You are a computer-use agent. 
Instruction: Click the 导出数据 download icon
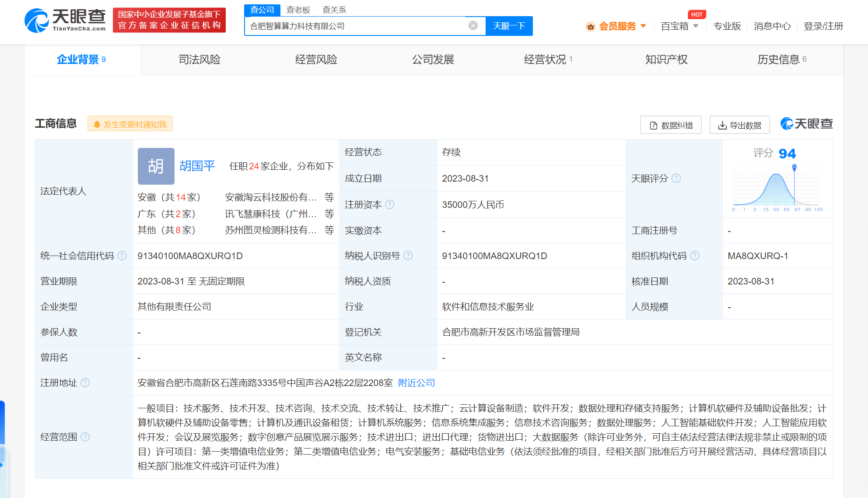tap(723, 125)
